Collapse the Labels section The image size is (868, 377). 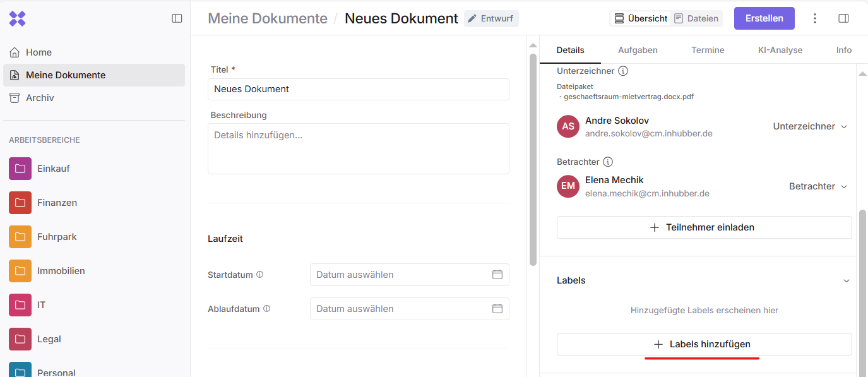pos(847,280)
